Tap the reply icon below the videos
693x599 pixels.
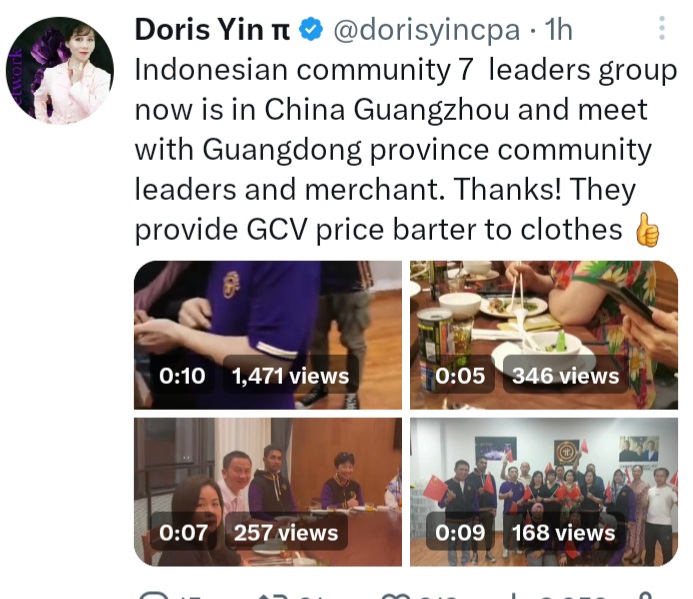coord(153,595)
